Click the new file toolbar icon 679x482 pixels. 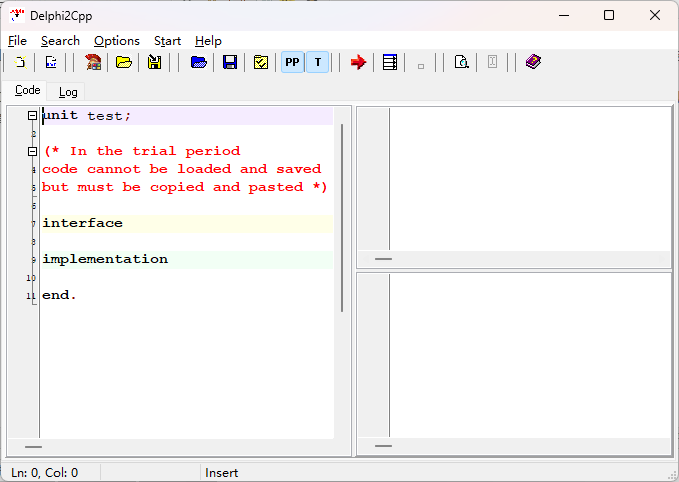click(x=20, y=62)
